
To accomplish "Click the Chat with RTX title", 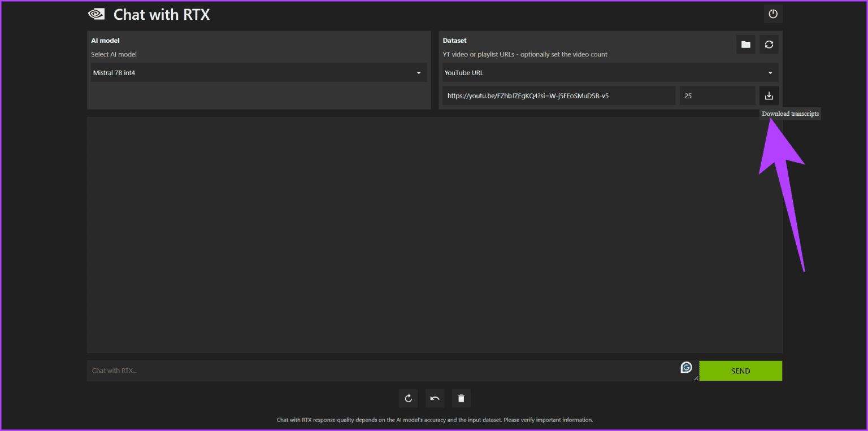I will coord(162,15).
